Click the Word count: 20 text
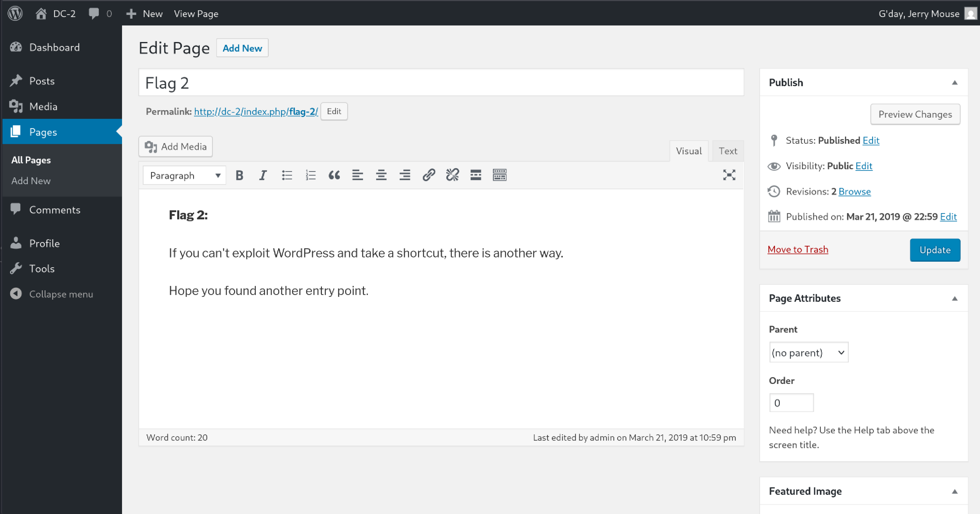Screen dimensions: 980x514 (177, 437)
